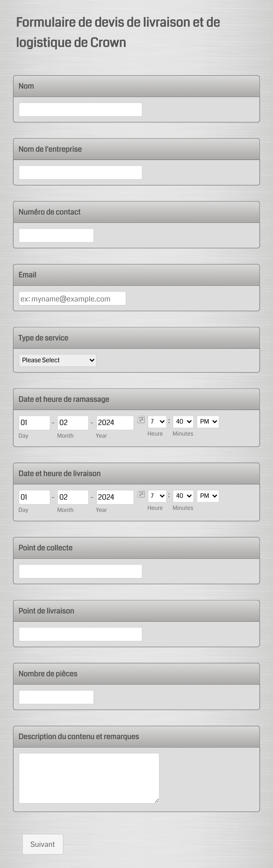Click the Numéro de contact field
The image size is (273, 868).
point(56,235)
